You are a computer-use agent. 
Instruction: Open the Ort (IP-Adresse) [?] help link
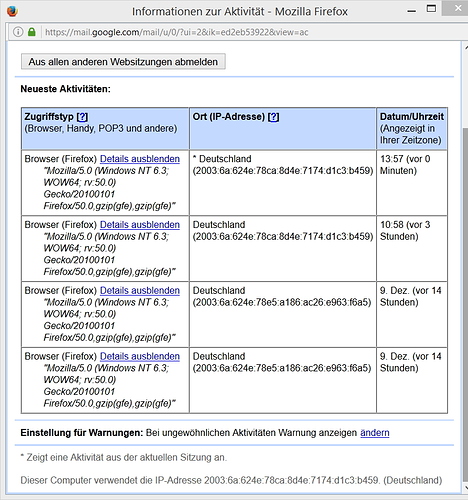click(274, 117)
